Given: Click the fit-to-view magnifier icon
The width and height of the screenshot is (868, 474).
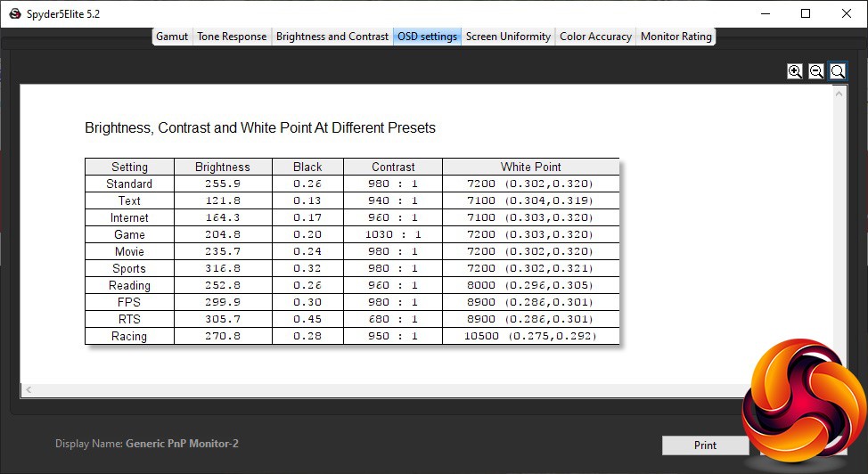Looking at the screenshot, I should click(x=838, y=71).
